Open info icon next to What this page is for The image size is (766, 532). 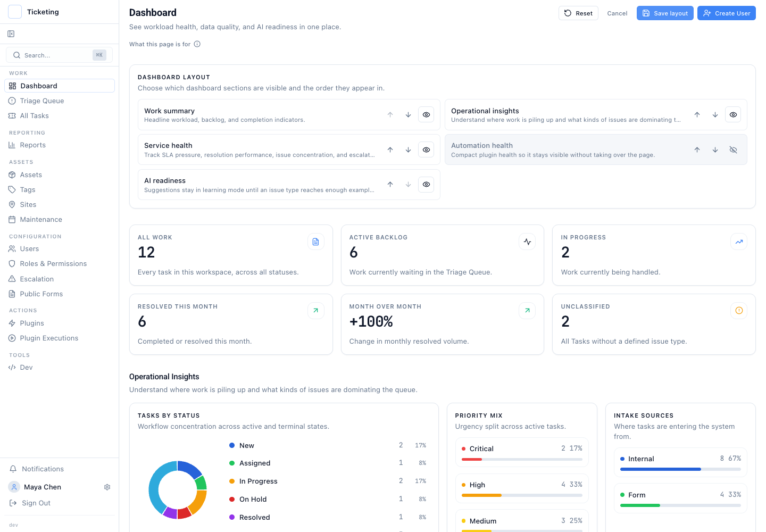click(x=197, y=44)
